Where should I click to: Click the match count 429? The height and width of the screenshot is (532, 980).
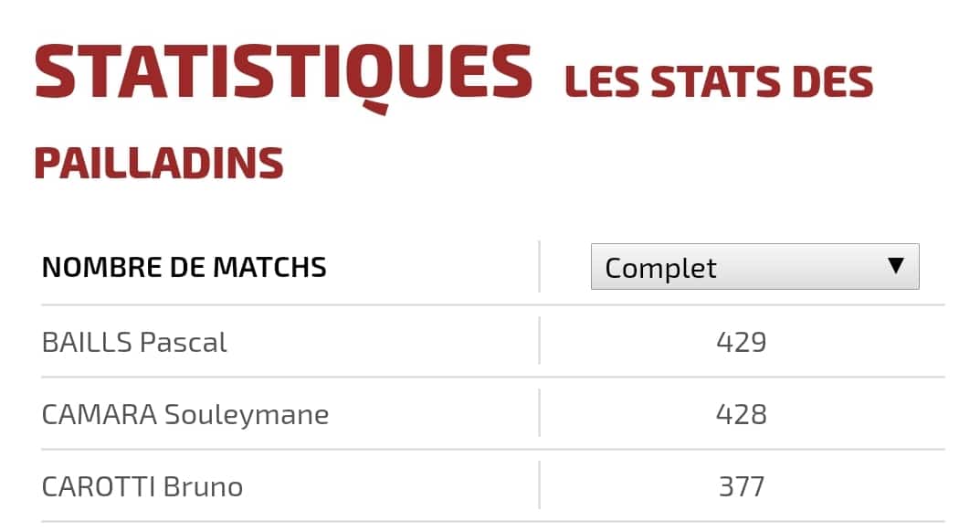tap(741, 343)
